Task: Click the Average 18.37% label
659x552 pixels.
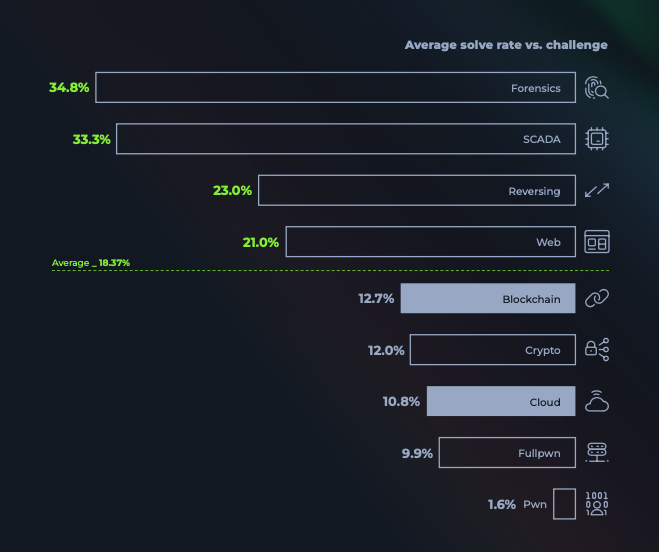Action: pos(91,263)
